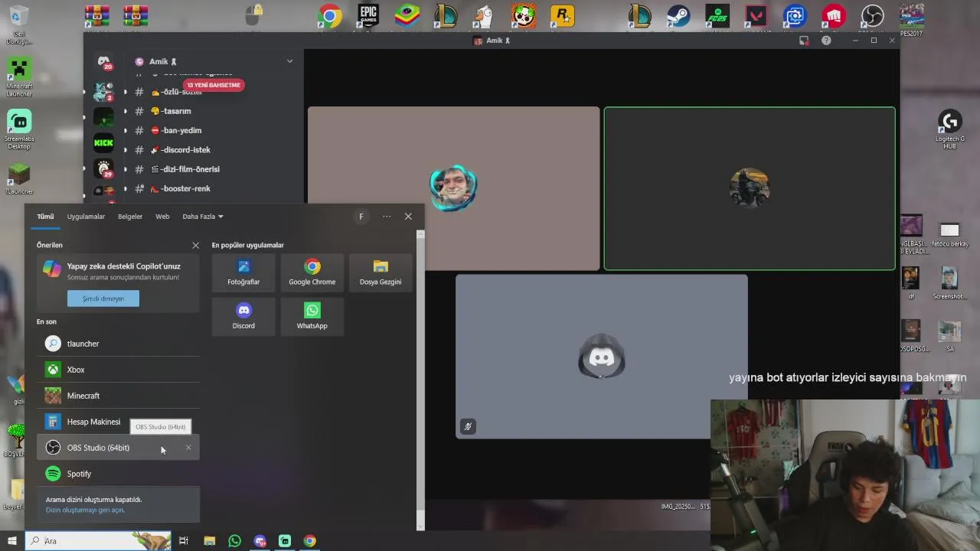Open BlueStacks desktop shortcut
The image size is (980, 551).
click(407, 17)
